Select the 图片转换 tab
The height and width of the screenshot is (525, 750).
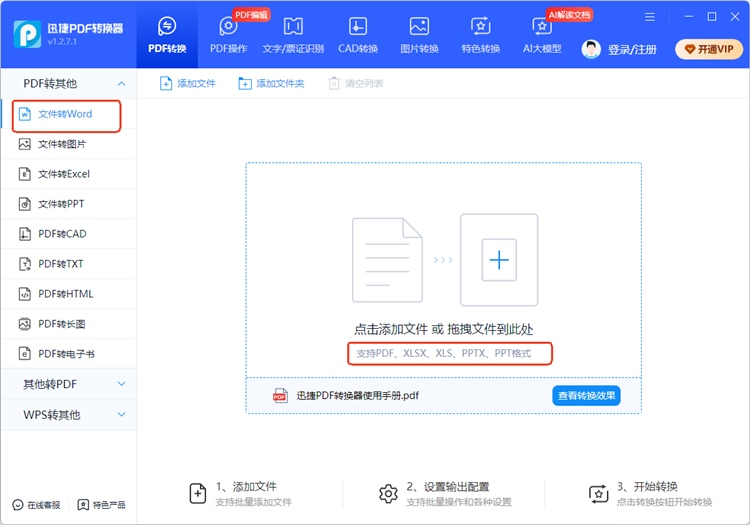coord(419,34)
